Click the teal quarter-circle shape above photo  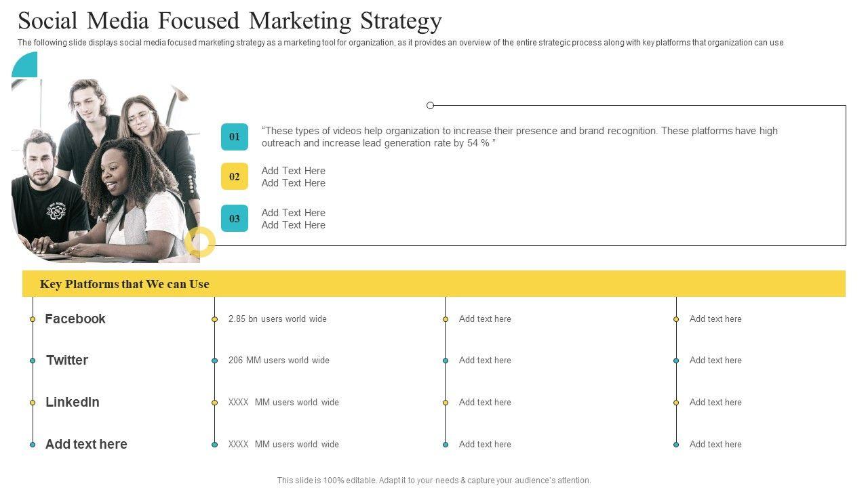point(27,66)
